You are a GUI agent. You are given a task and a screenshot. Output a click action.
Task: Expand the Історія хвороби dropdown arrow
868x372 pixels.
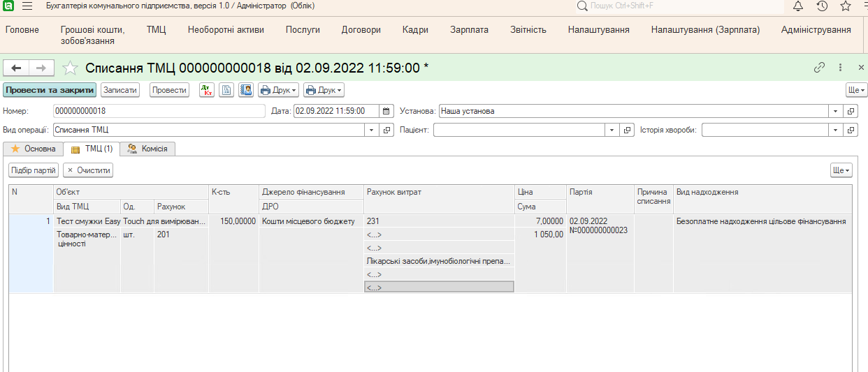835,130
